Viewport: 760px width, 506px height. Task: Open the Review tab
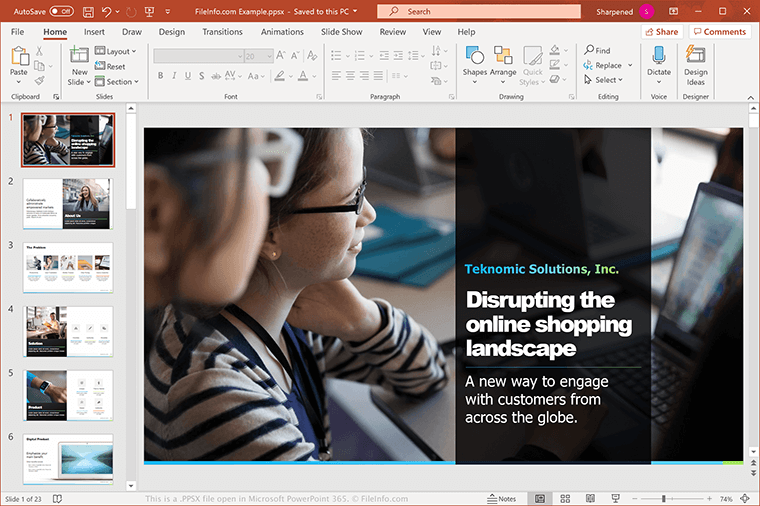pyautogui.click(x=393, y=32)
